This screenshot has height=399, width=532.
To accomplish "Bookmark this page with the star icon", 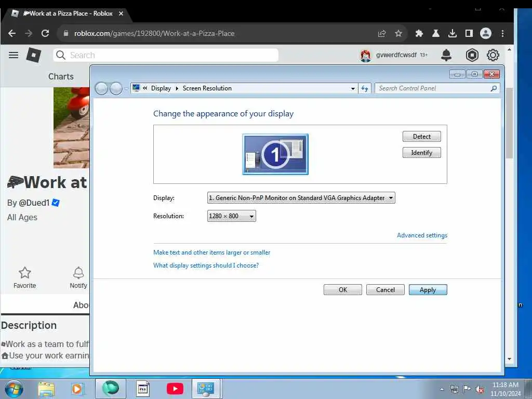I will (398, 33).
